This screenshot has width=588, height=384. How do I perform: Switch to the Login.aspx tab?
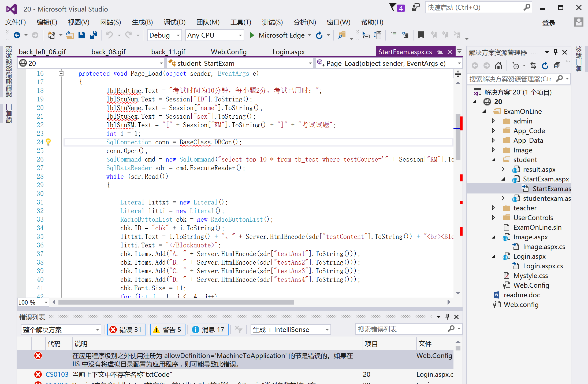288,52
